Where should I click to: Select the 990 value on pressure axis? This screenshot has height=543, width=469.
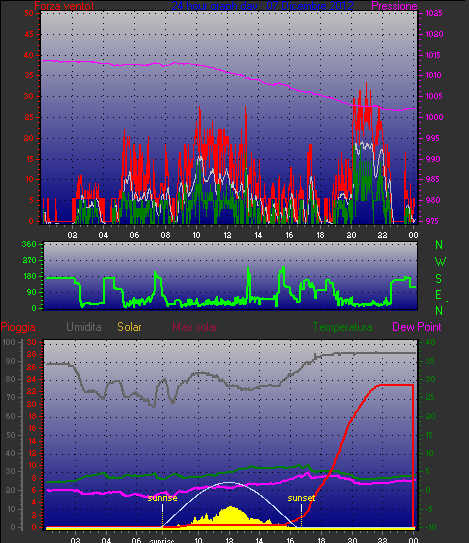[433, 159]
